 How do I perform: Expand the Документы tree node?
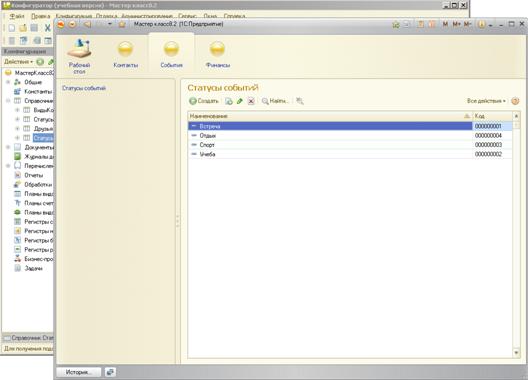coord(8,147)
